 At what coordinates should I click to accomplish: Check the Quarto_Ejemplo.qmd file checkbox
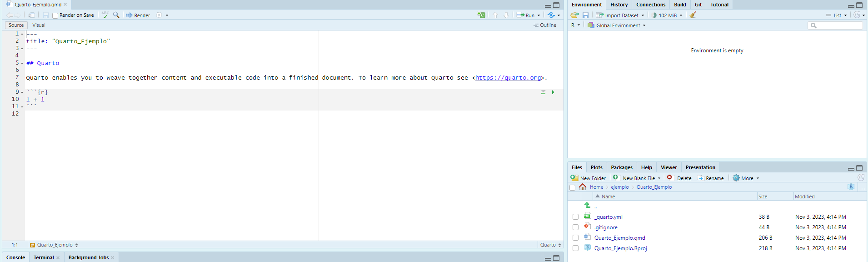click(575, 238)
